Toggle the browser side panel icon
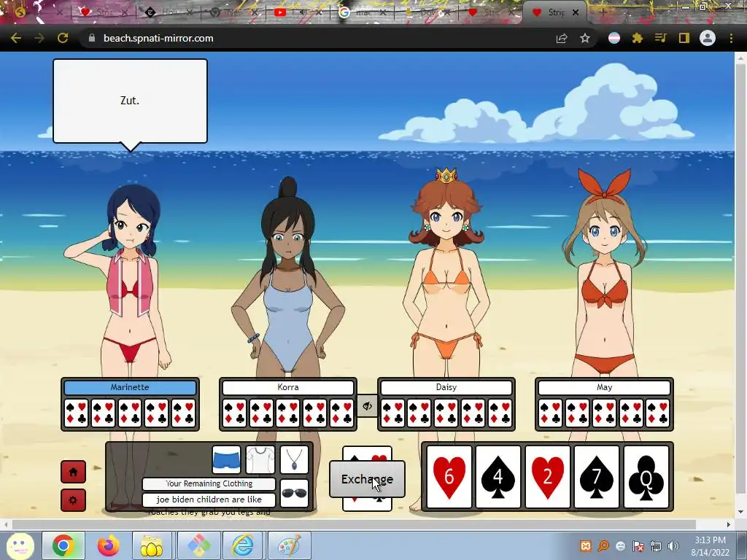The image size is (747, 560). [684, 38]
